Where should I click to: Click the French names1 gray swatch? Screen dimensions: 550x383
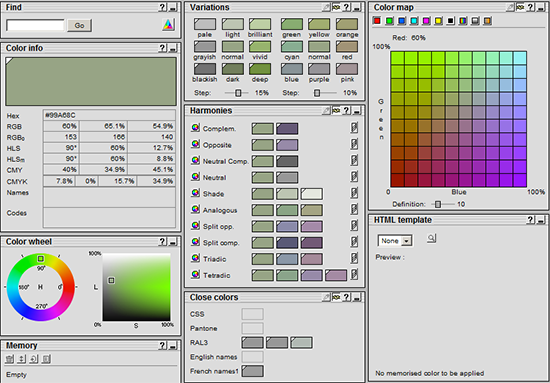pyautogui.click(x=253, y=371)
